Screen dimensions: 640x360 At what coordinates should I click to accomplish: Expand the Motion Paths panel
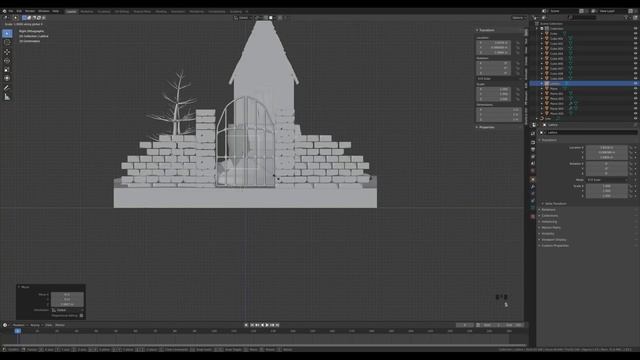click(550, 227)
